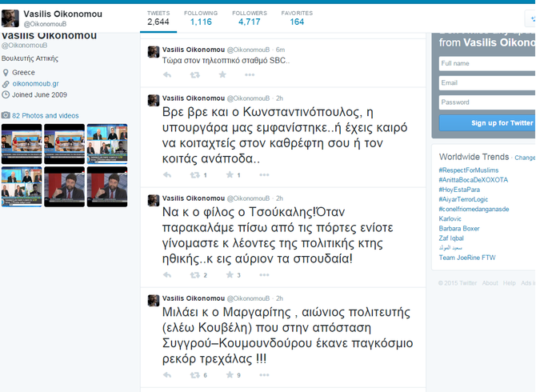
Task: Click the link icon beside oikonomoub.gr
Action: [x=6, y=84]
